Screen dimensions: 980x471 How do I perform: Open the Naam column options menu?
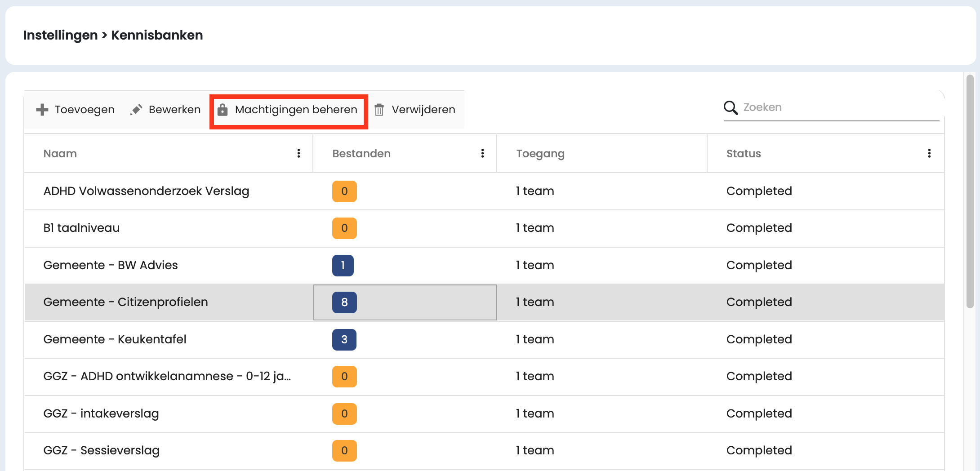click(298, 154)
